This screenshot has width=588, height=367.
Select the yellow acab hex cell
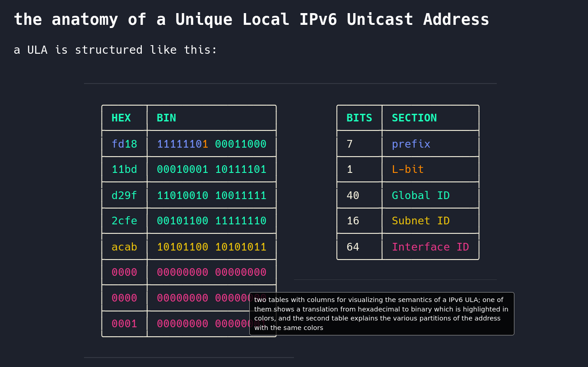(x=124, y=247)
